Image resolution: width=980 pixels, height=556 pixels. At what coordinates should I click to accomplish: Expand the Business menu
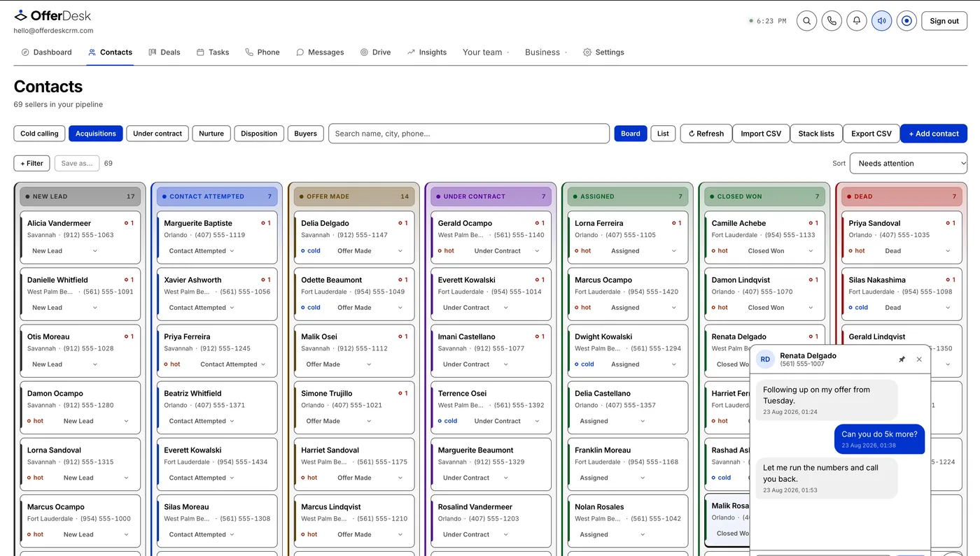click(x=546, y=52)
